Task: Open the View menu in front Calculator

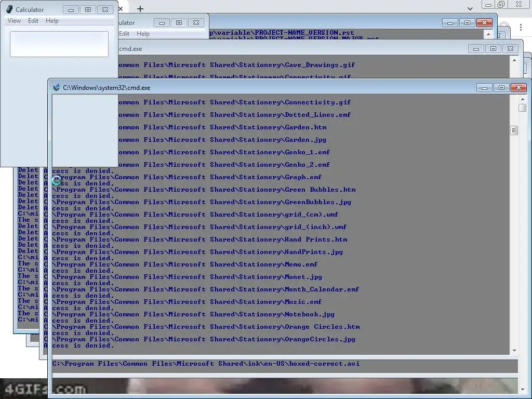Action: point(14,21)
